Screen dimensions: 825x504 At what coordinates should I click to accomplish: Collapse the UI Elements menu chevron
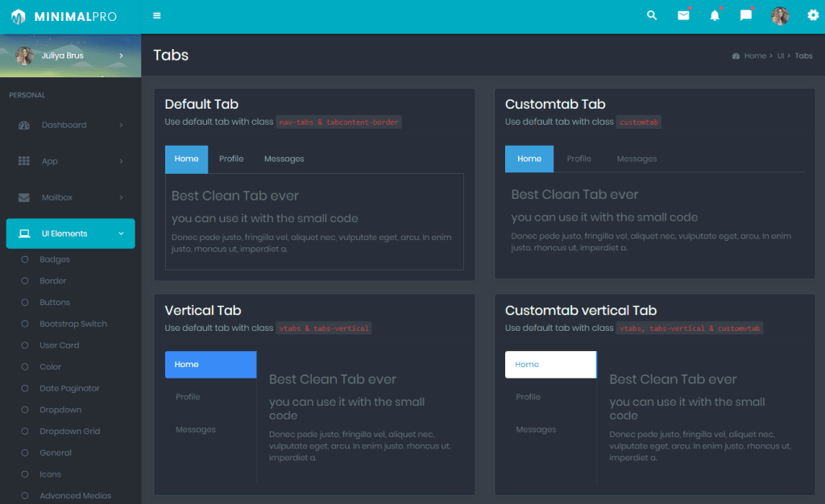(x=121, y=233)
